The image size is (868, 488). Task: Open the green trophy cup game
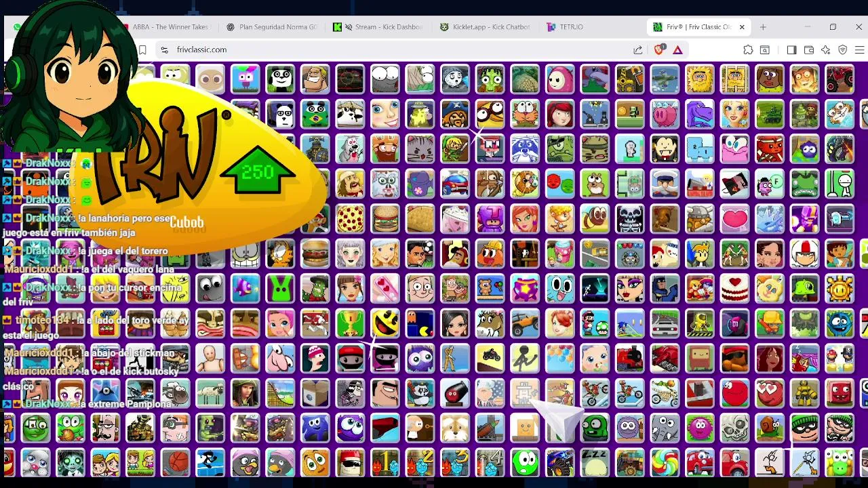coord(350,323)
